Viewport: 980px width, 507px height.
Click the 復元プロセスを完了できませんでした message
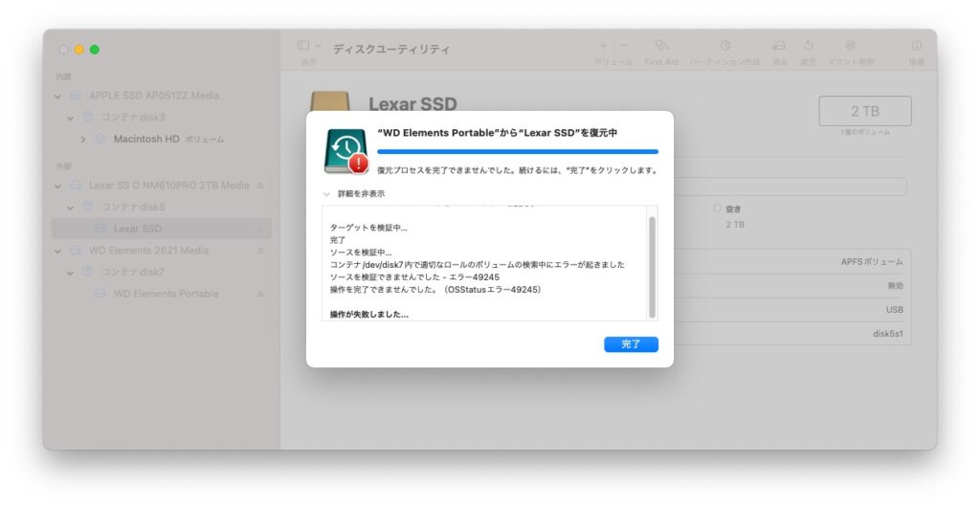[518, 170]
